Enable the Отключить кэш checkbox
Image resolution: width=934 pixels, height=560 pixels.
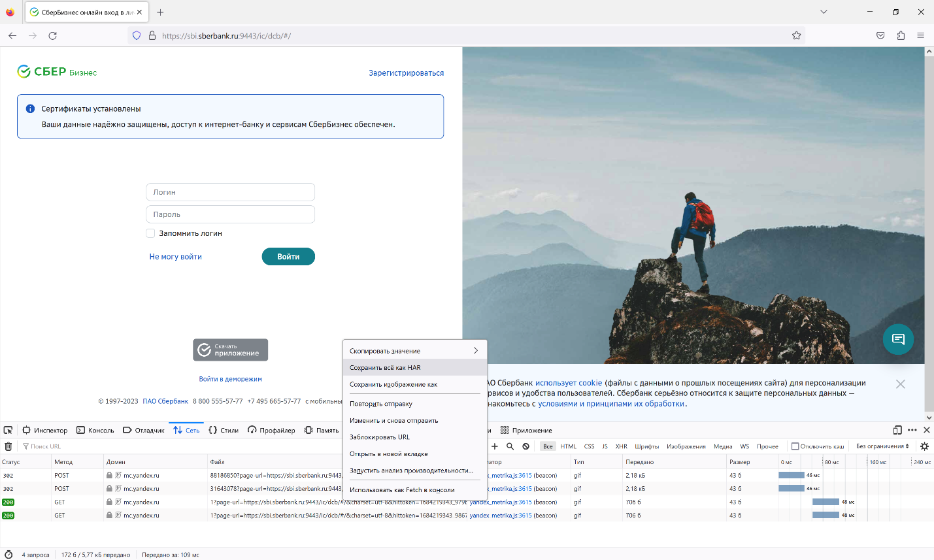click(x=795, y=446)
